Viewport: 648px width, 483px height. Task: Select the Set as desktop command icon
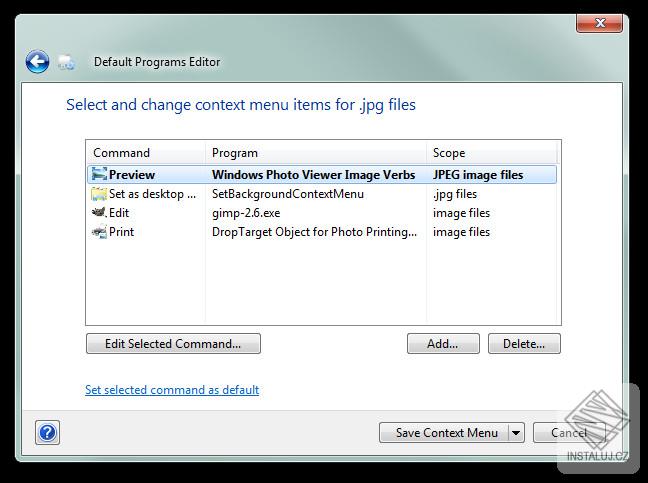(x=99, y=194)
